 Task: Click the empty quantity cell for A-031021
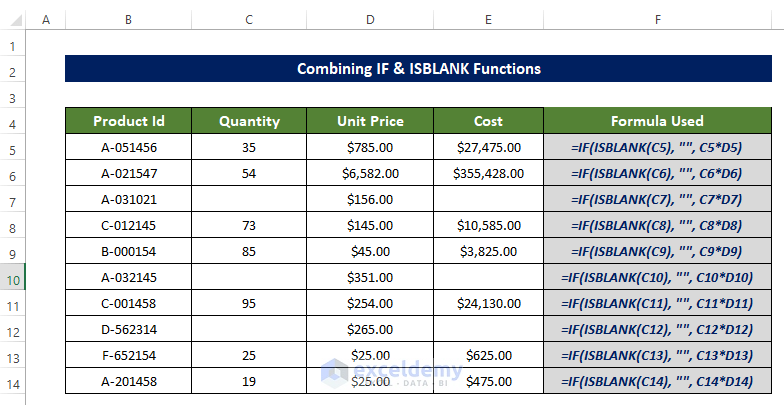[249, 199]
